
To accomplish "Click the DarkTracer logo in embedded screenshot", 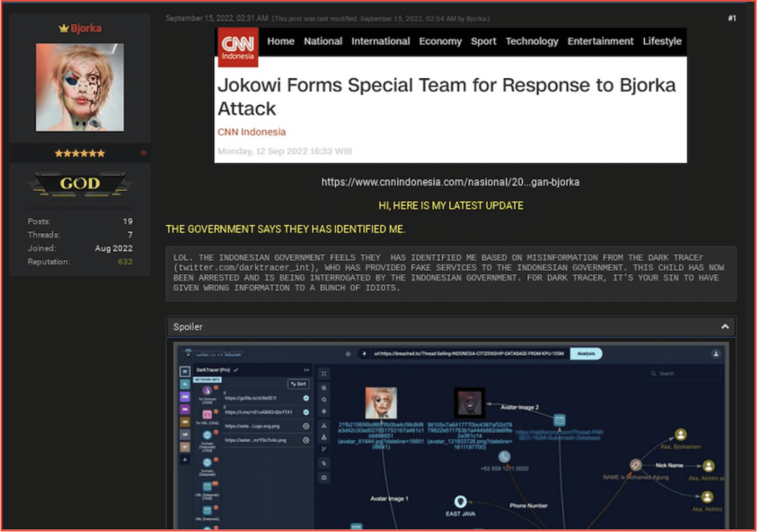I will (214, 353).
